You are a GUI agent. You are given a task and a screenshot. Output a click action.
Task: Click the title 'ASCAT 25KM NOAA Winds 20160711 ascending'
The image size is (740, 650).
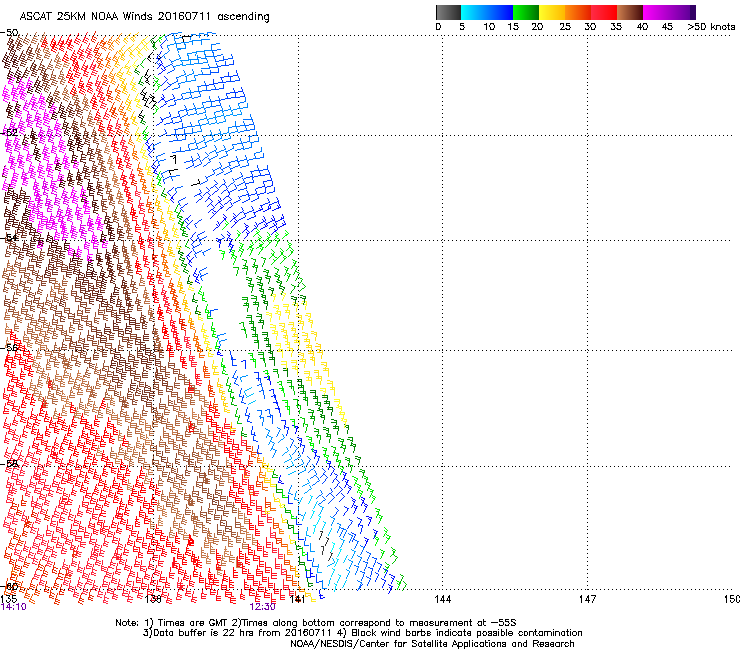point(144,17)
